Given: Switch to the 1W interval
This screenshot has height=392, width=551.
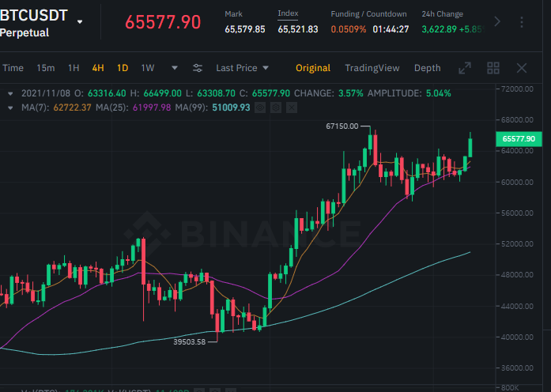Looking at the screenshot, I should pos(148,68).
